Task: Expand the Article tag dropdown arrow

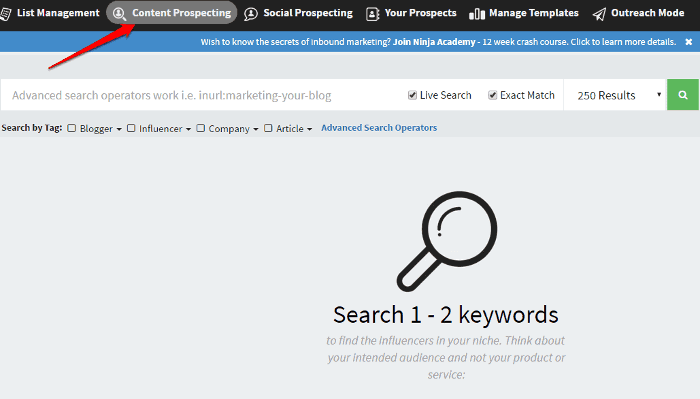Action: pyautogui.click(x=309, y=129)
